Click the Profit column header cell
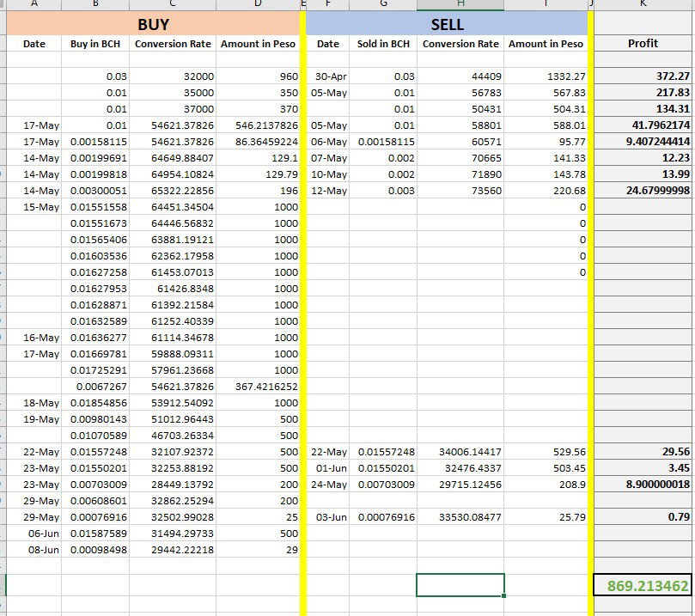695x616 pixels. pos(643,44)
